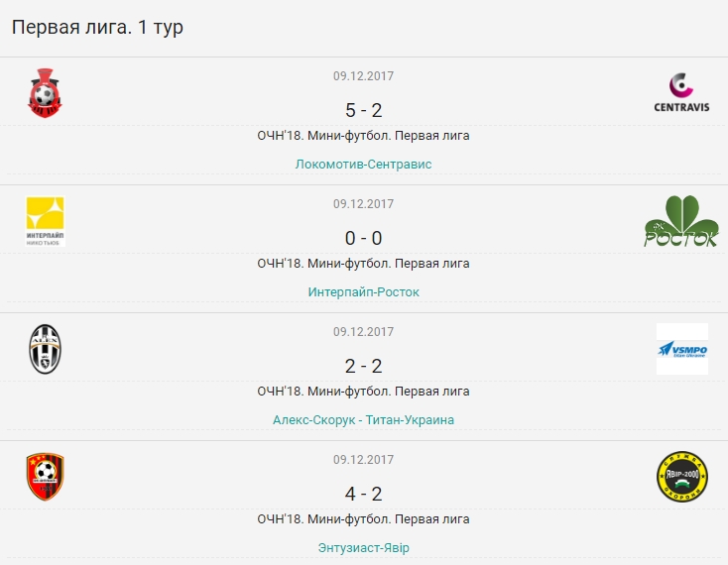Image resolution: width=728 pixels, height=565 pixels.
Task: Click the league caption under the 4 - 2 score
Action: [364, 519]
